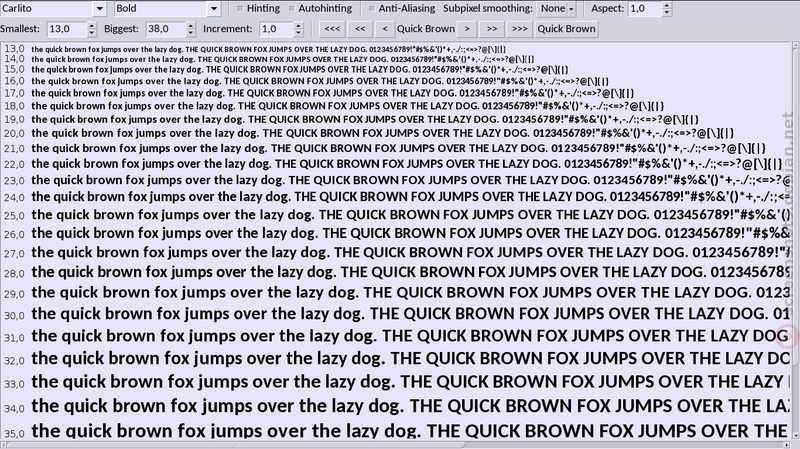Lower the Increment with down arrow
This screenshot has height=449, width=800.
[298, 33]
